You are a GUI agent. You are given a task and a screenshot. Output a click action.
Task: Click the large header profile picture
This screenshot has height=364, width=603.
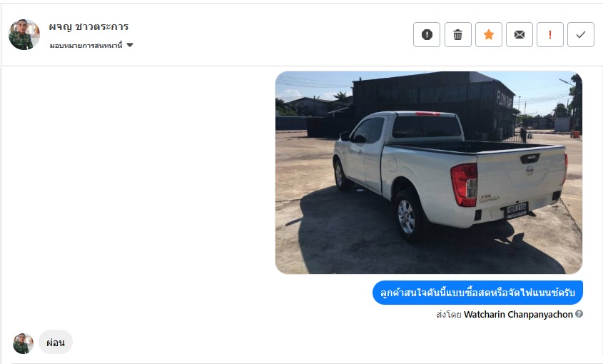(24, 35)
